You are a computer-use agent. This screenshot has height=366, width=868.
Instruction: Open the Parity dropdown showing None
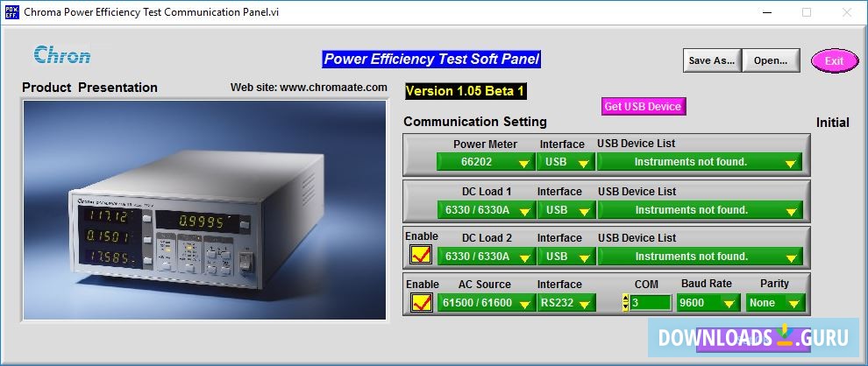774,302
